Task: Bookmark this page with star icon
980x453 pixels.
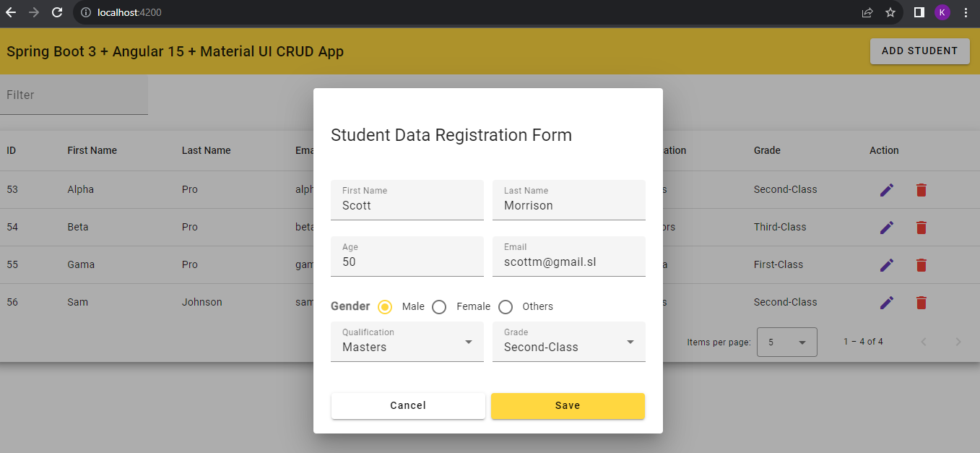Action: [x=890, y=12]
